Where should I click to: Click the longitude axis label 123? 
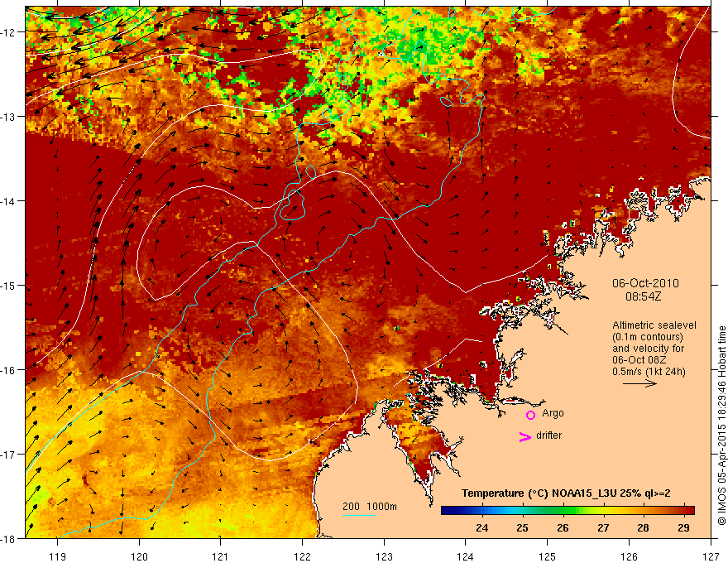(x=384, y=556)
